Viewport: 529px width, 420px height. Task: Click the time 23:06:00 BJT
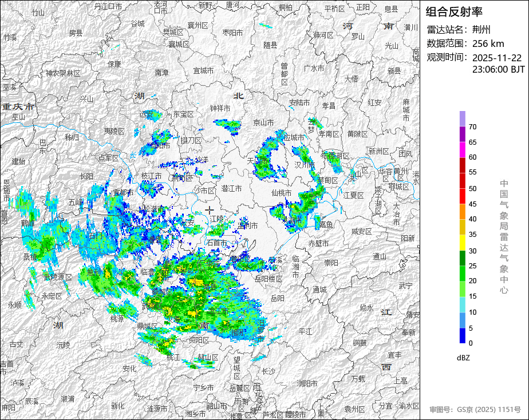coord(498,69)
